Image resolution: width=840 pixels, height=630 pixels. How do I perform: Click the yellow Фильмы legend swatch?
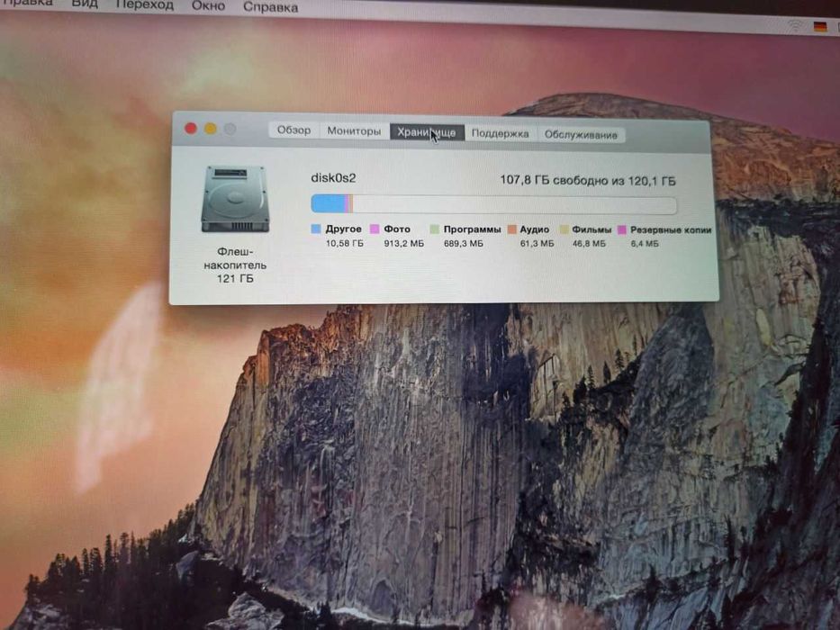pos(565,229)
